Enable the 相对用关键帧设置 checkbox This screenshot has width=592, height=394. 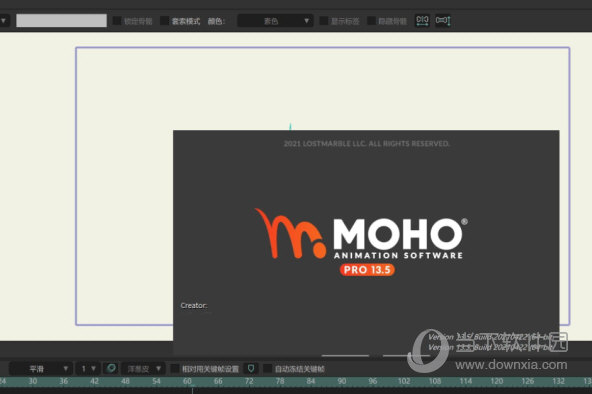click(175, 368)
